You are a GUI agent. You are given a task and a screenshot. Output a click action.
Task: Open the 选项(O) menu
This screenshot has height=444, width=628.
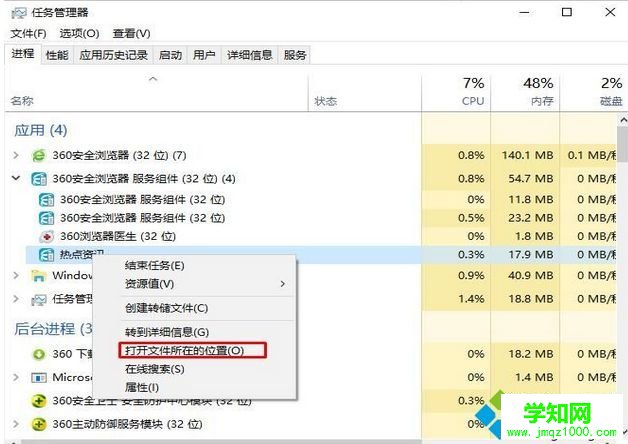tap(79, 34)
